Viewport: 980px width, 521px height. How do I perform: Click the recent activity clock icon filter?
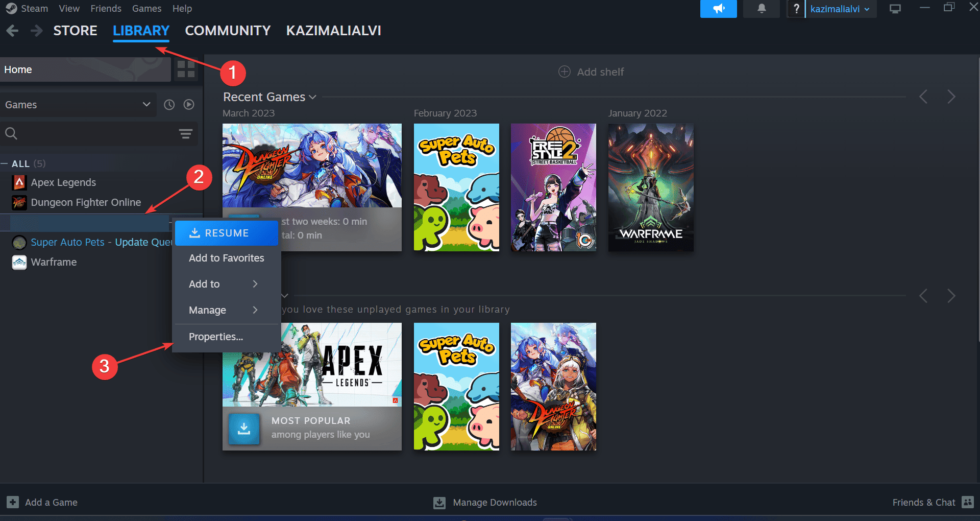[x=169, y=105]
